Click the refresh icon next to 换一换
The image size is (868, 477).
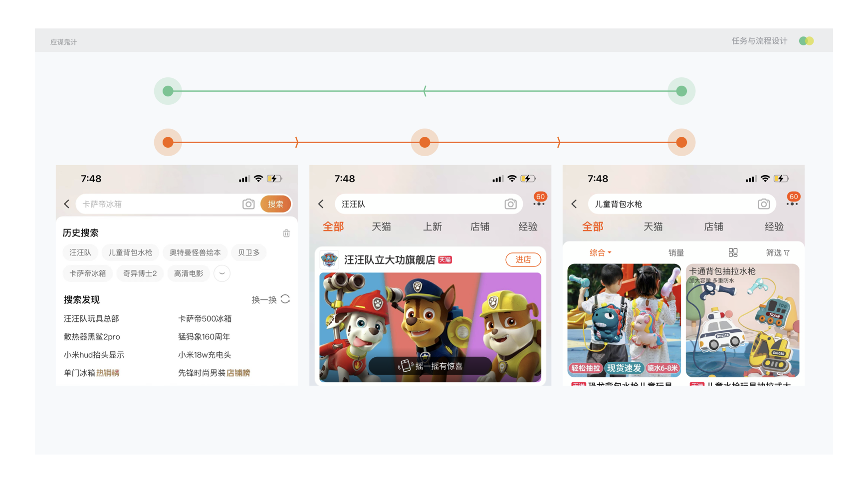point(285,299)
